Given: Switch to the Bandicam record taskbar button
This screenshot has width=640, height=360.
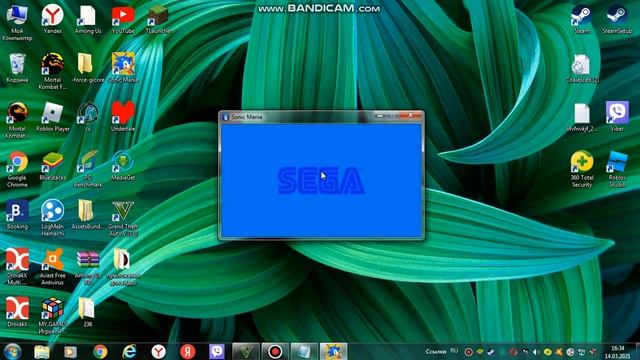Looking at the screenshot, I should click(275, 351).
